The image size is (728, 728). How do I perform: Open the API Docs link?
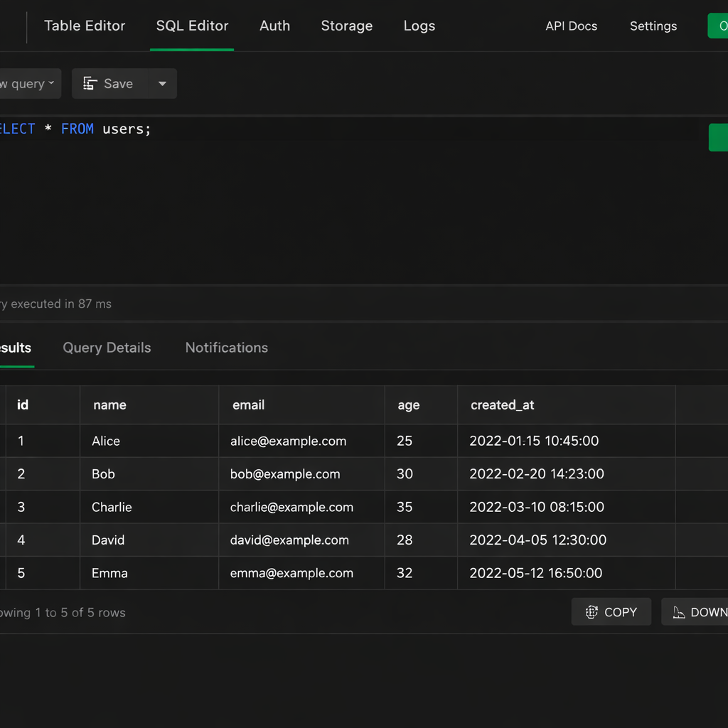pyautogui.click(x=571, y=26)
